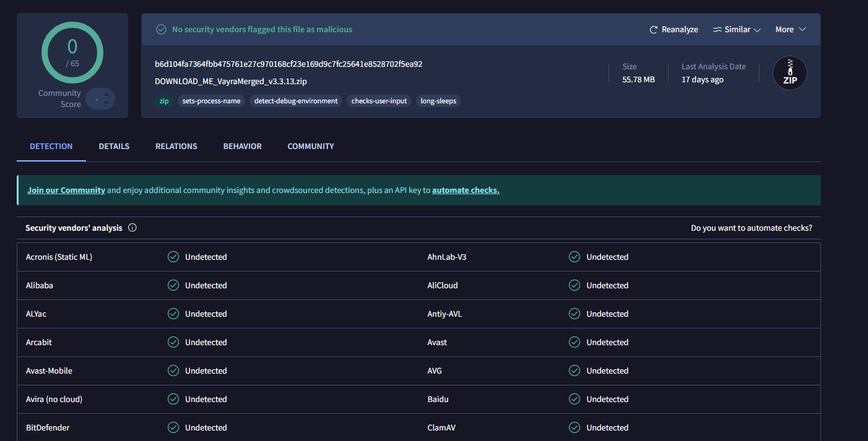Click the Undetected checkmark icon for ClamAV
This screenshot has width=868, height=441.
(575, 427)
